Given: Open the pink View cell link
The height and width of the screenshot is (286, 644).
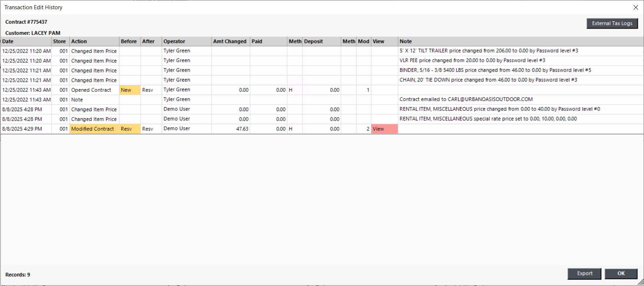Looking at the screenshot, I should [x=384, y=129].
